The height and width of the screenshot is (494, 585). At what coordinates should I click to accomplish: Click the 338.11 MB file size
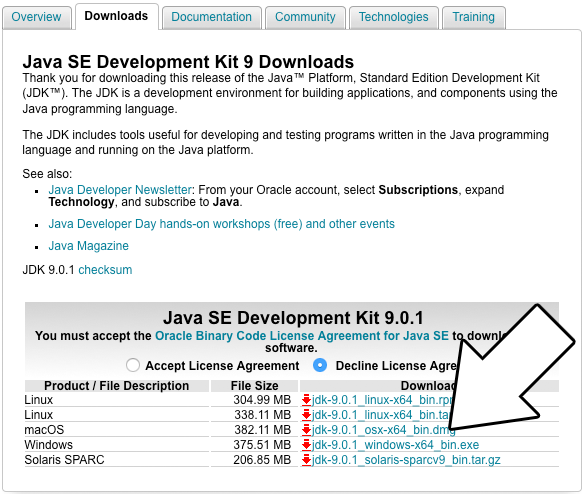(262, 415)
